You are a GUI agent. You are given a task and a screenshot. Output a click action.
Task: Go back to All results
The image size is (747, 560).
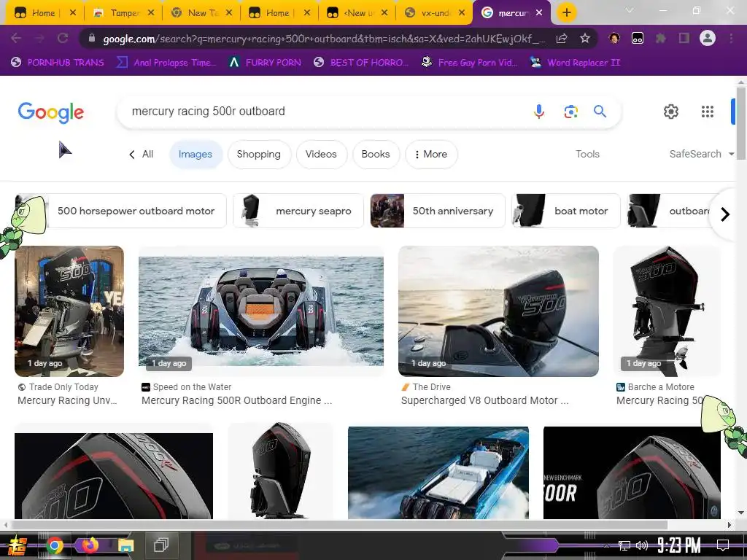141,155
